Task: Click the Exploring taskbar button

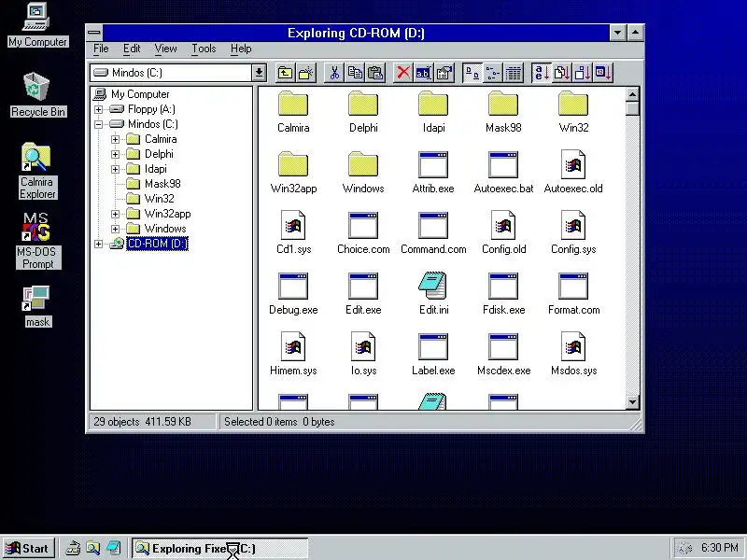Action: (219, 549)
